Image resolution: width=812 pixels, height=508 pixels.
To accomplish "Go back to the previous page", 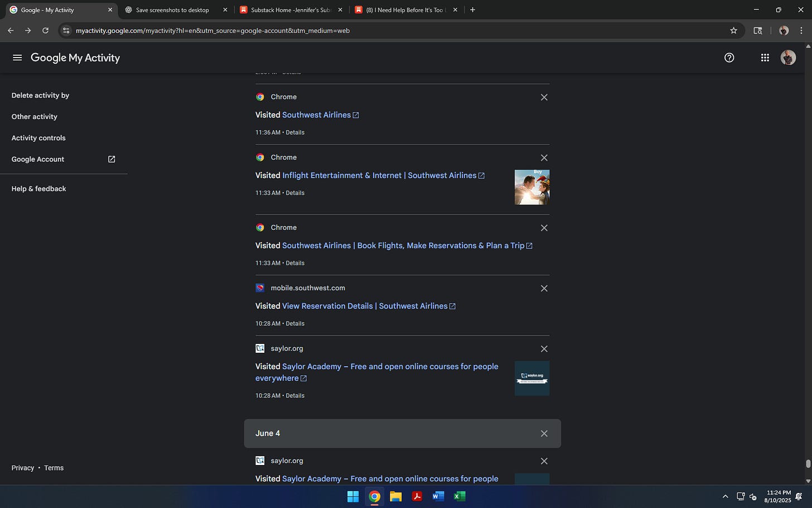I will click(x=11, y=31).
